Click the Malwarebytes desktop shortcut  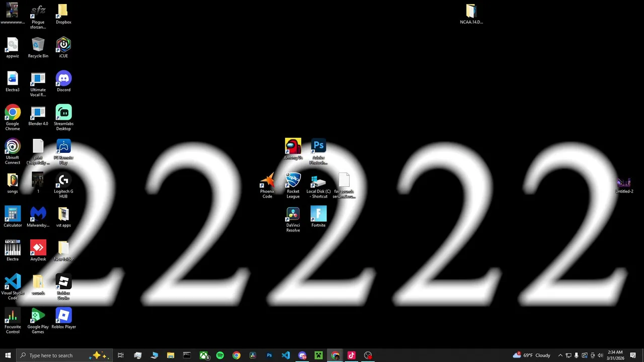[38, 217]
